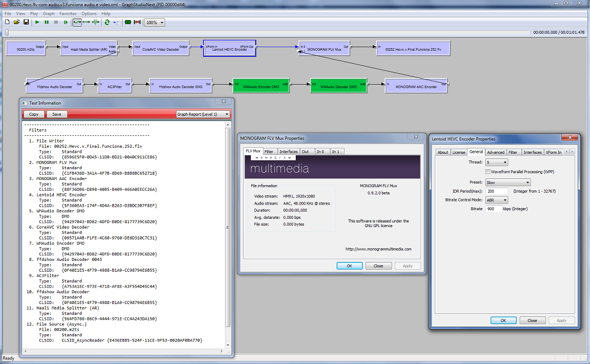
Task: Open the In 0 tab in FLV Mux Properties
Action: pos(320,152)
